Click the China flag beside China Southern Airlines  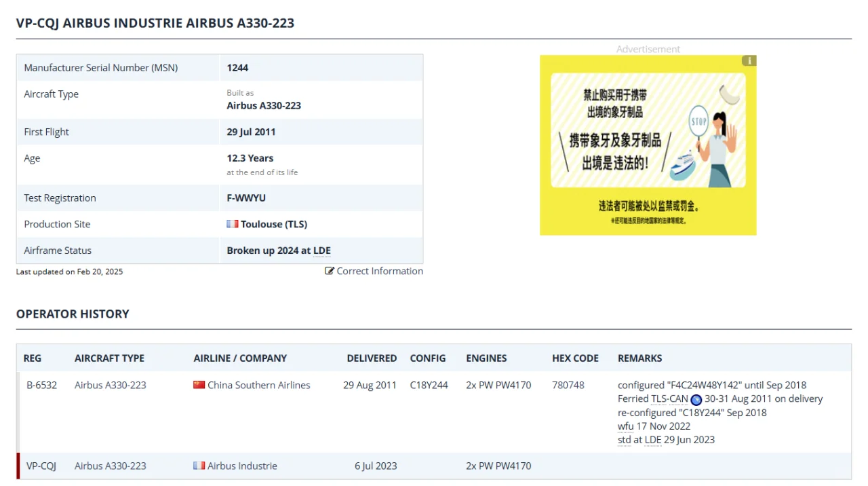coord(199,385)
